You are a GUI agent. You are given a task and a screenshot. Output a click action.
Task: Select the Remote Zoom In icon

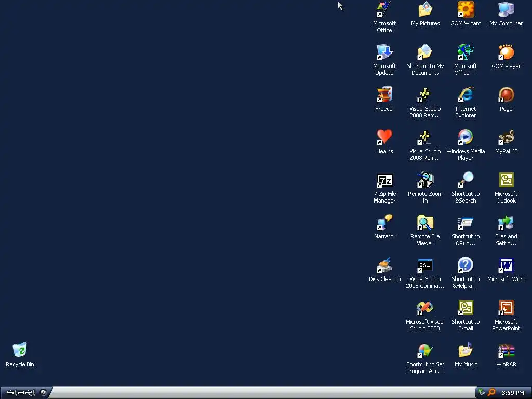click(x=425, y=180)
